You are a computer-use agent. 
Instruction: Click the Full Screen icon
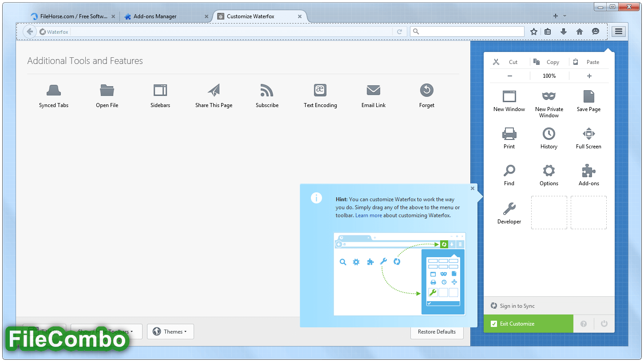pos(588,134)
